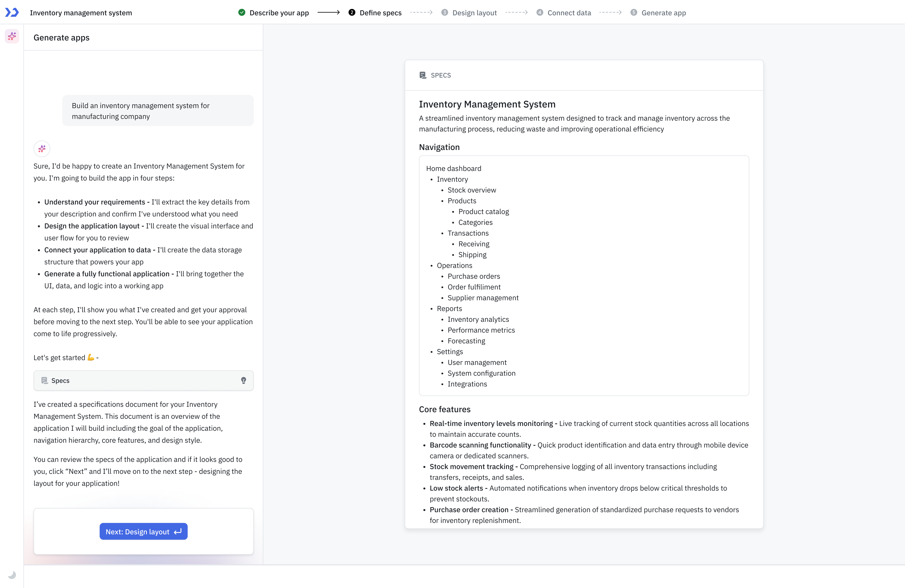Click the Reports navigation tree item
Viewport: 905px width, 588px height.
[x=449, y=308]
